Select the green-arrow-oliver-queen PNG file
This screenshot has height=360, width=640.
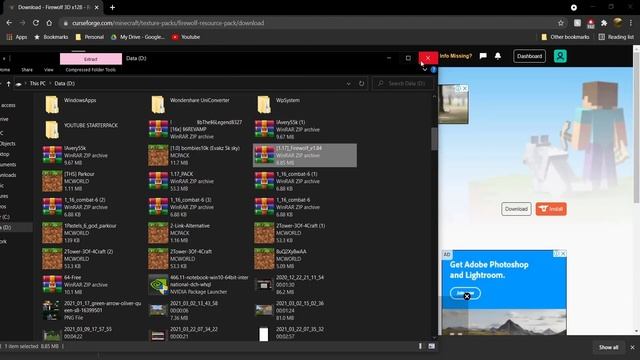coord(92,311)
